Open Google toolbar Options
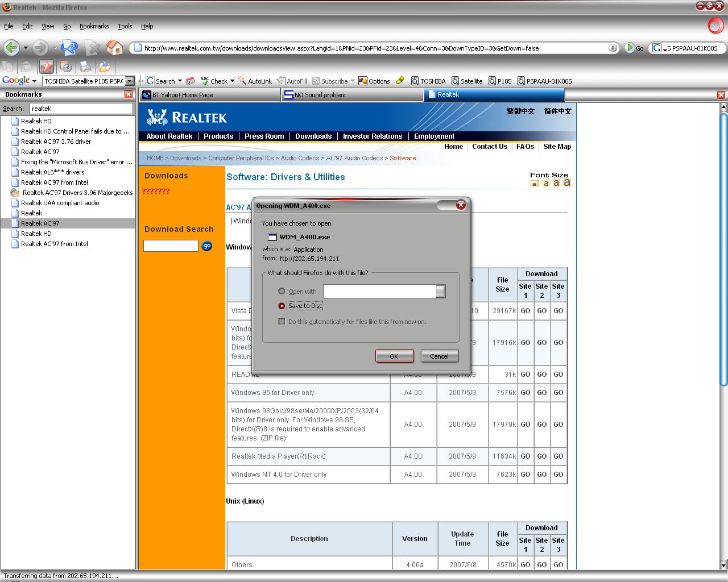728x582 pixels. (374, 81)
